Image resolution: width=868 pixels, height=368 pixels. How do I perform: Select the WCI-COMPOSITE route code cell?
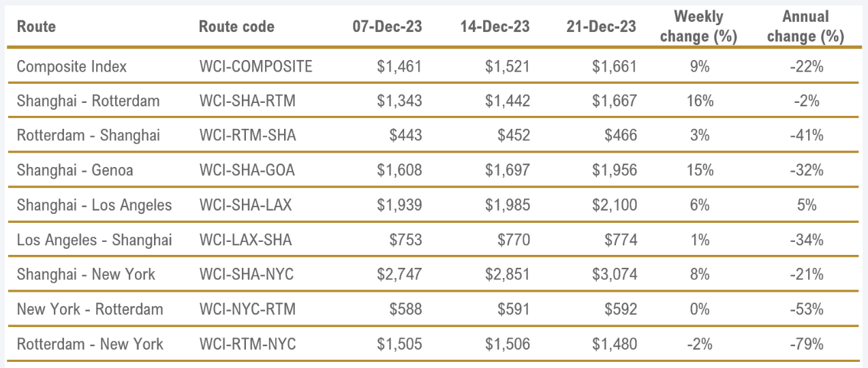coord(255,66)
